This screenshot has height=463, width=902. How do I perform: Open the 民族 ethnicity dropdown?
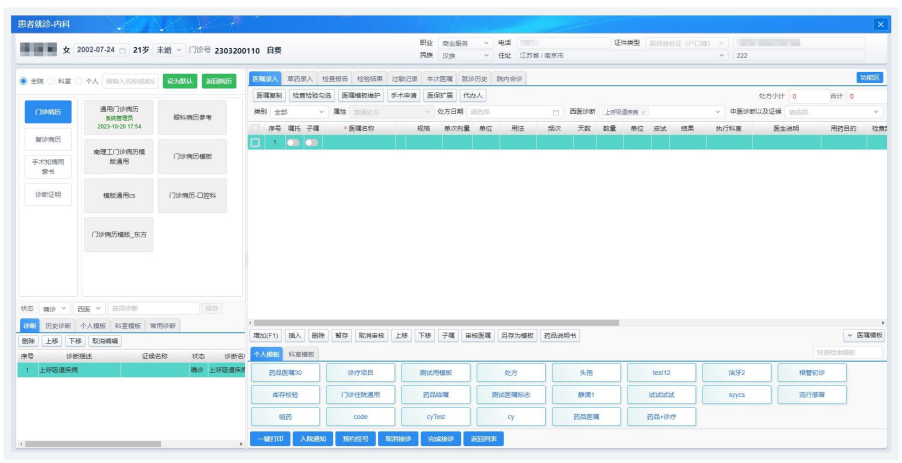(465, 56)
